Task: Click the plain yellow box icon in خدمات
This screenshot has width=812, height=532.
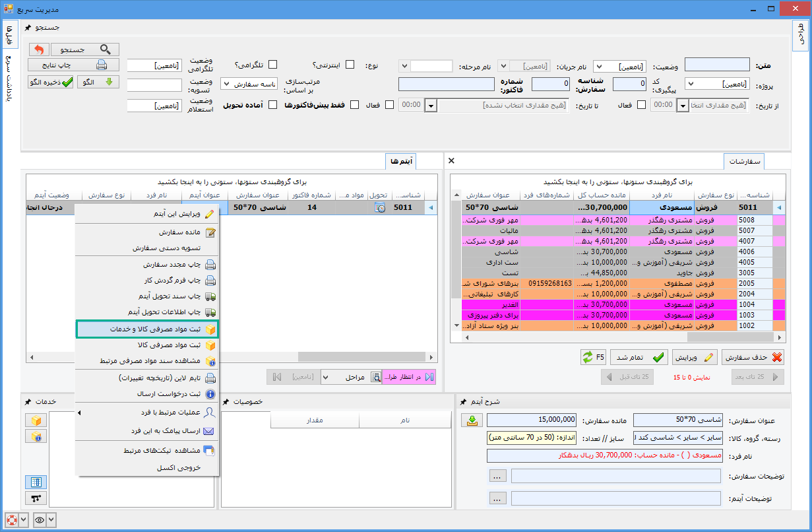Action: (x=36, y=420)
